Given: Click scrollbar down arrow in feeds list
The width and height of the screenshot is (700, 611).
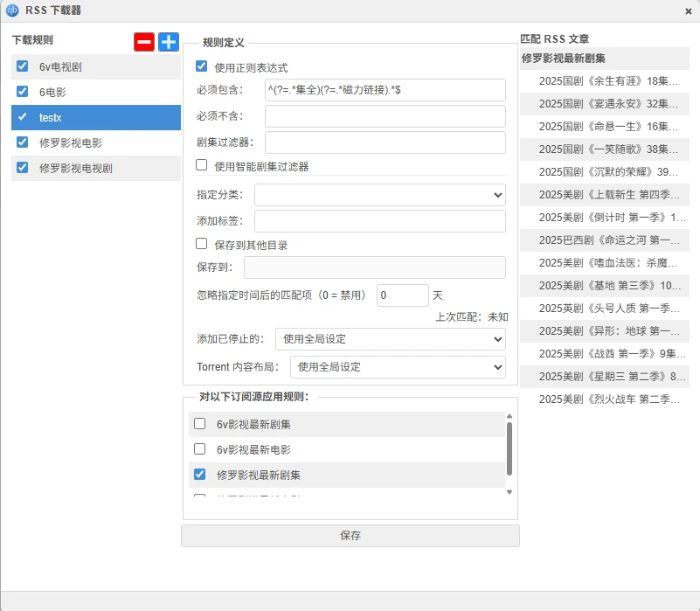Looking at the screenshot, I should (x=509, y=492).
